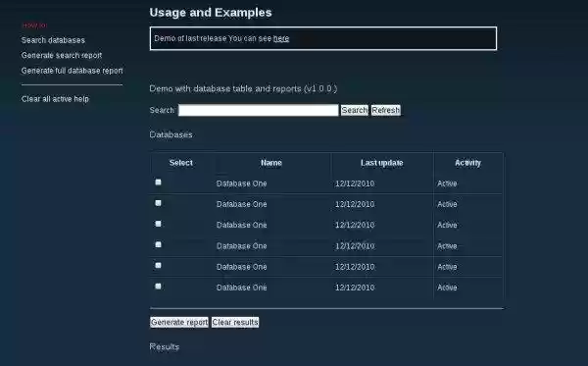Viewport: 588px width, 366px height.
Task: Open the 'here' demo link
Action: [x=281, y=38]
